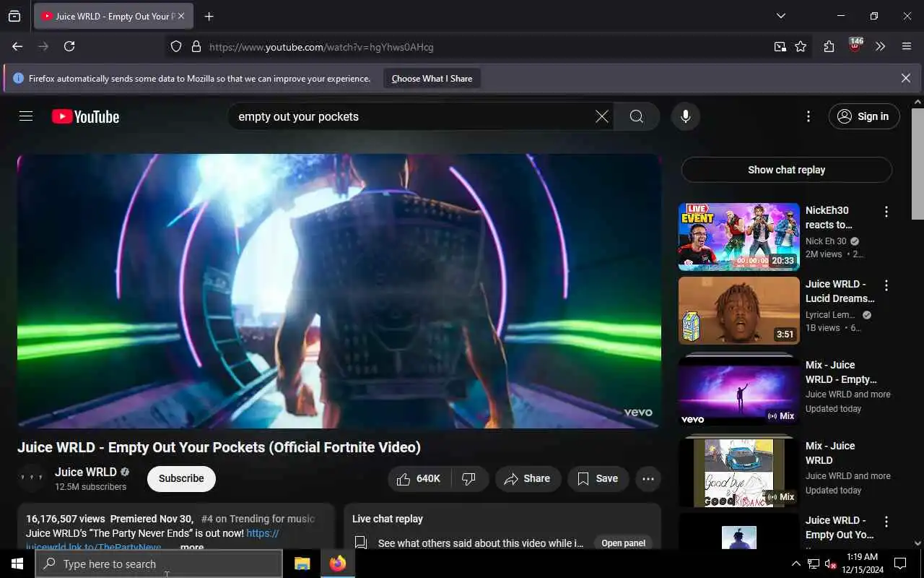Image resolution: width=924 pixels, height=578 pixels.
Task: Open Windows Start menu
Action: pos(17,564)
